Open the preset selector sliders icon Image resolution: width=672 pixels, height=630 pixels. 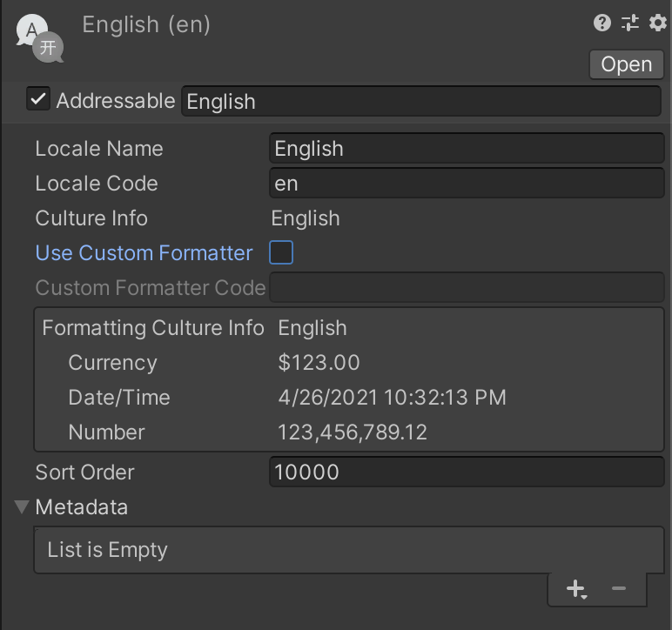point(630,23)
